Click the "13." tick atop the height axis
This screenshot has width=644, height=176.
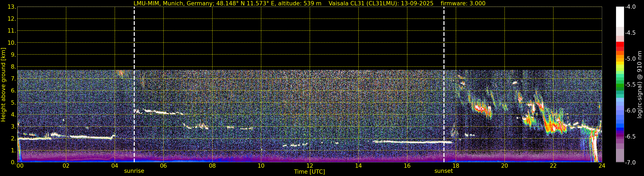pyautogui.click(x=11, y=7)
